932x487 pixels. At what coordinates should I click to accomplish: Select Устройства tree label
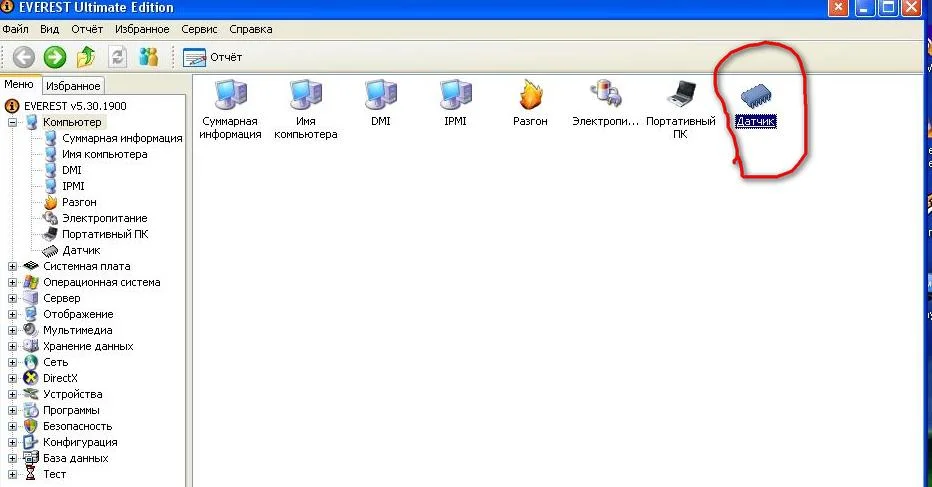coord(73,394)
